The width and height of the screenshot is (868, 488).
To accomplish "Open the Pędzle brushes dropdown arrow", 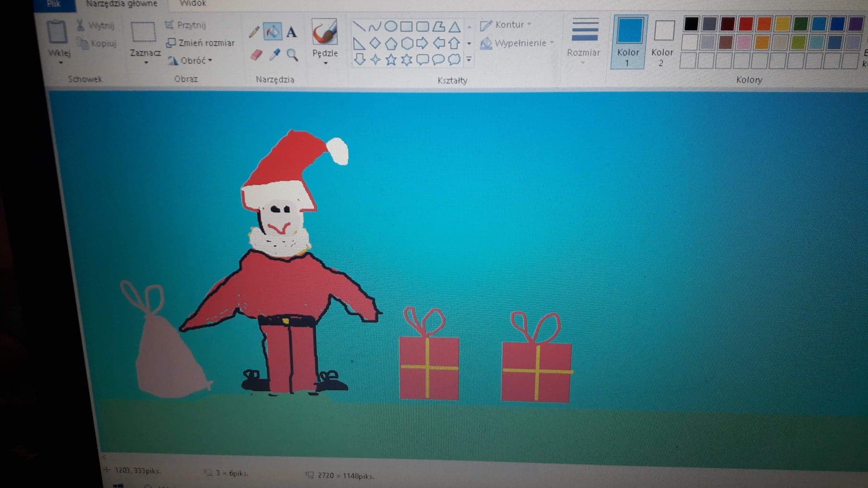I will point(325,63).
